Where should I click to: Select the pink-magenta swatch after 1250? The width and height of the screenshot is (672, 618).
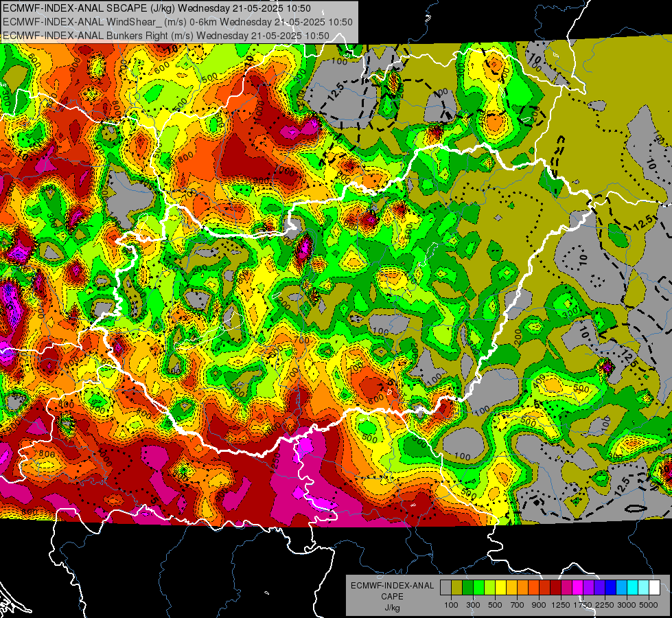566,588
